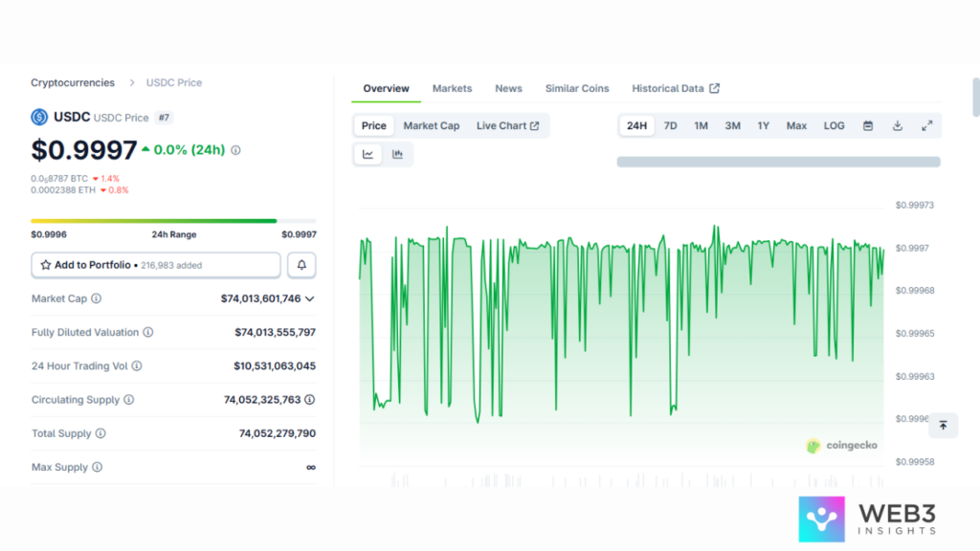Click the $0.99973 y-axis label
980x551 pixels.
[x=914, y=205]
